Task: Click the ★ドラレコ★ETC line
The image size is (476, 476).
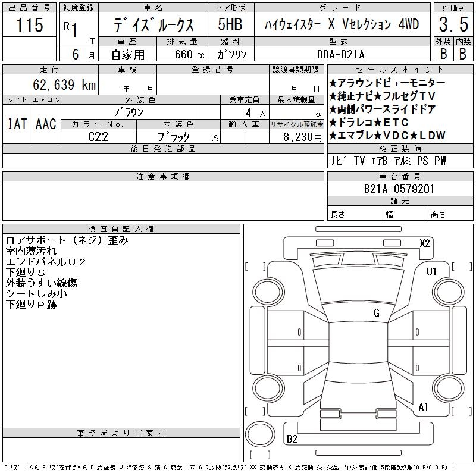Action: click(368, 122)
